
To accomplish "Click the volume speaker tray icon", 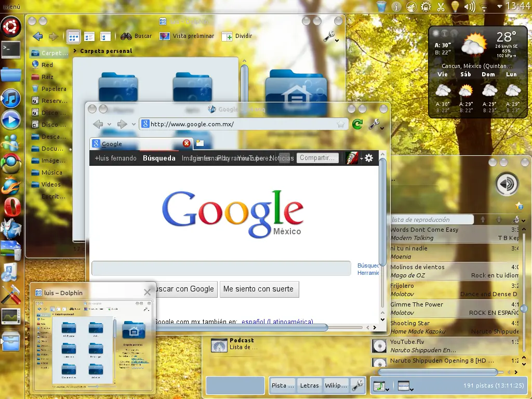I will [x=470, y=6].
